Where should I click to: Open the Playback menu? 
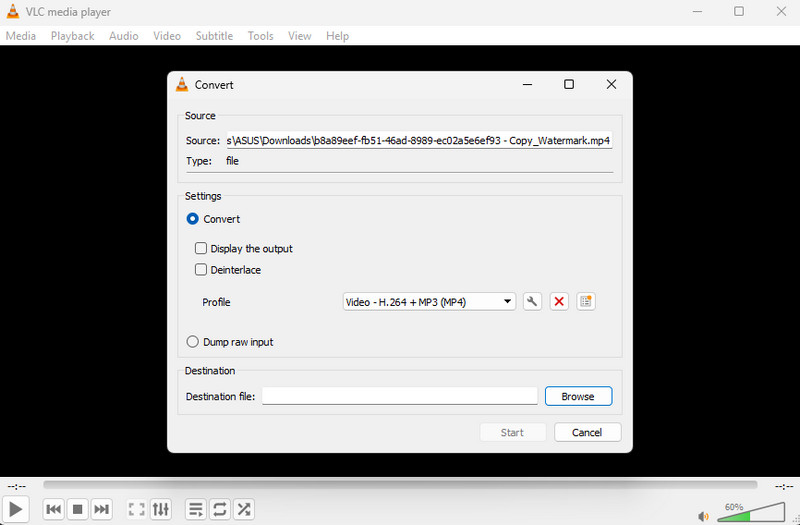click(72, 36)
